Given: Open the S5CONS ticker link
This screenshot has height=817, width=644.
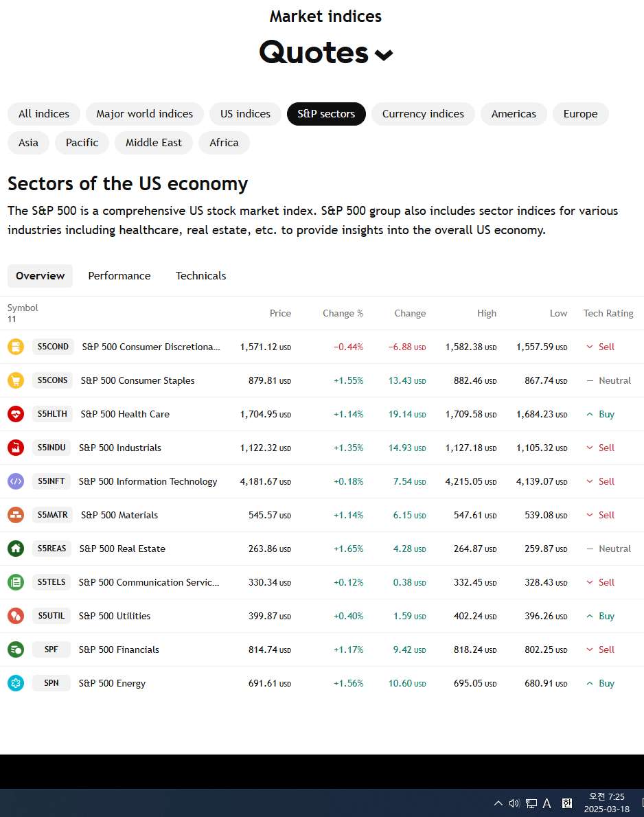Looking at the screenshot, I should point(52,380).
